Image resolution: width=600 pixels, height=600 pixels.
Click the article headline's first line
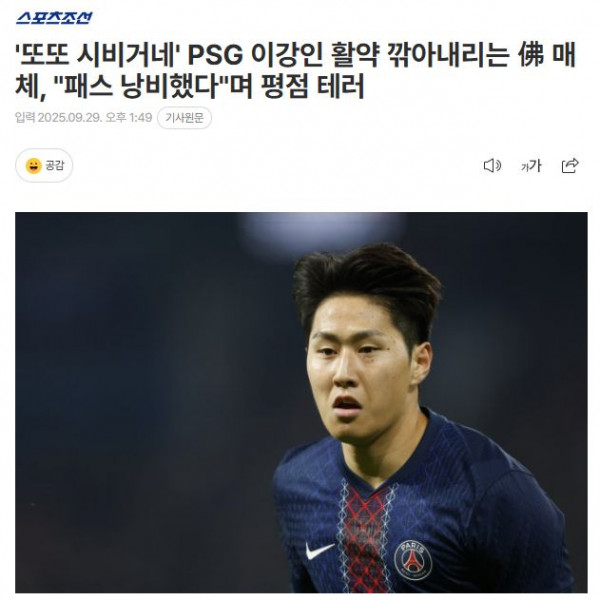tap(295, 55)
